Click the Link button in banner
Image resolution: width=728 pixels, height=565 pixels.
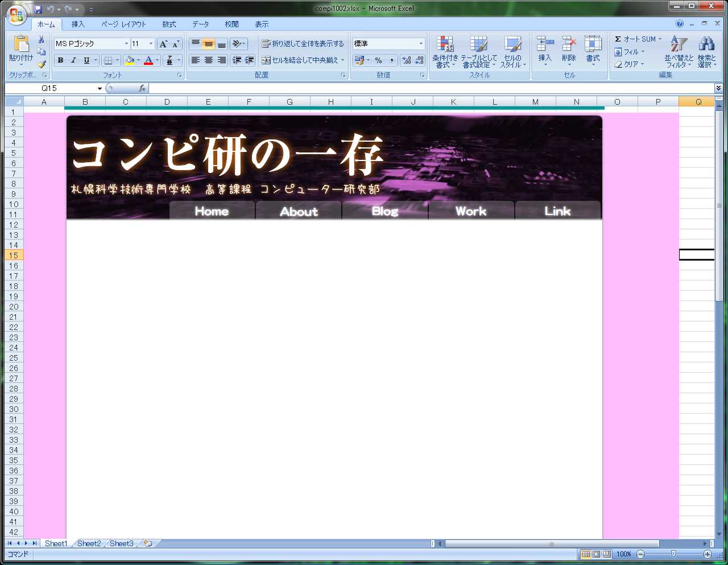[x=557, y=211]
